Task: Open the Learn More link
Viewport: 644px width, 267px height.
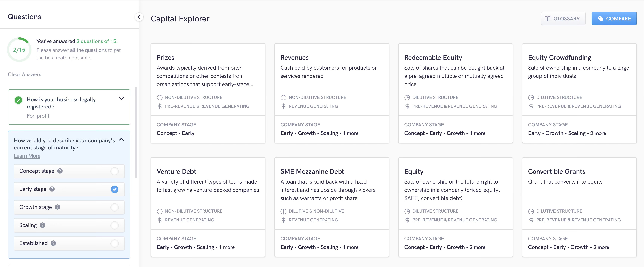Action: point(27,156)
